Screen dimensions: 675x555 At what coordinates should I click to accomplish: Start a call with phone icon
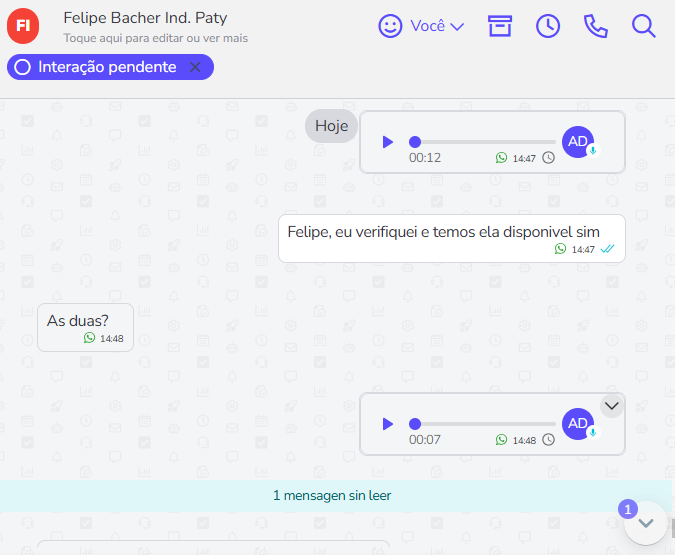pyautogui.click(x=596, y=26)
